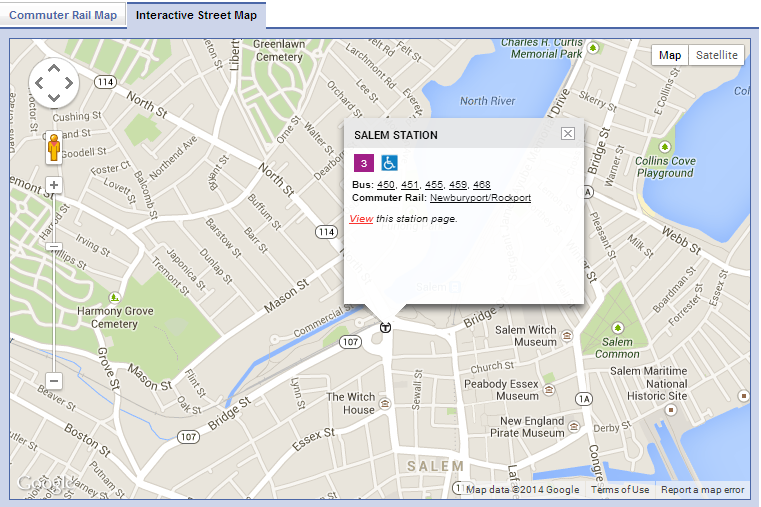Select the Interactive Street Map tab
Screen dimensions: 761x507
click(x=196, y=15)
